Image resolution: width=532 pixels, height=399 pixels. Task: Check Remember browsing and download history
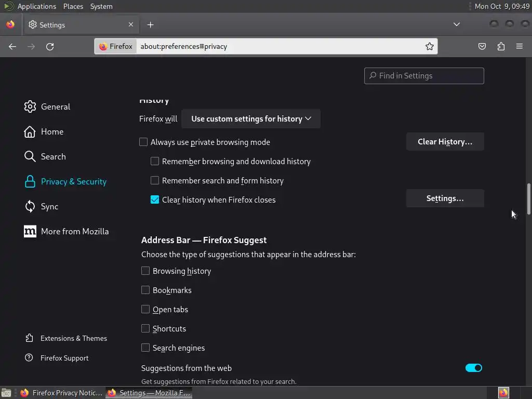tap(155, 161)
